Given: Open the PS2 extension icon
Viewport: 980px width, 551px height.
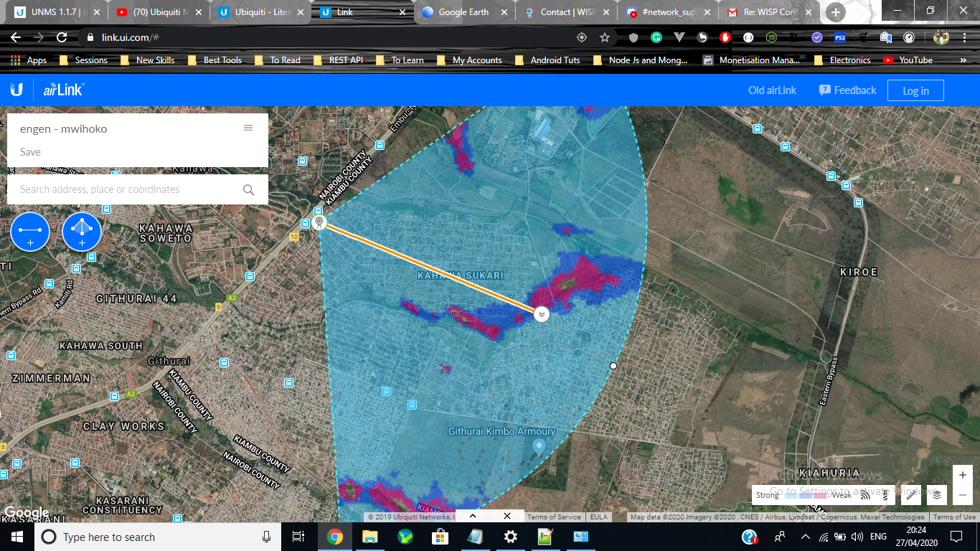Looking at the screenshot, I should pos(840,37).
